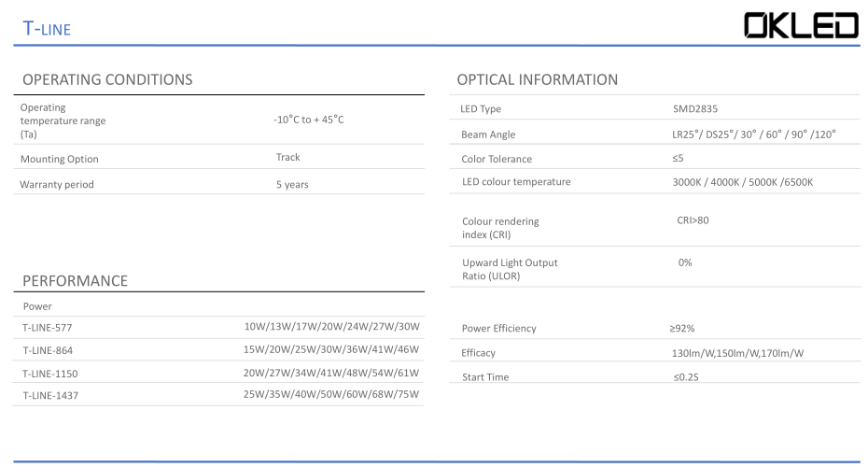Select the 'SMD2835' LED type value

tap(695, 109)
